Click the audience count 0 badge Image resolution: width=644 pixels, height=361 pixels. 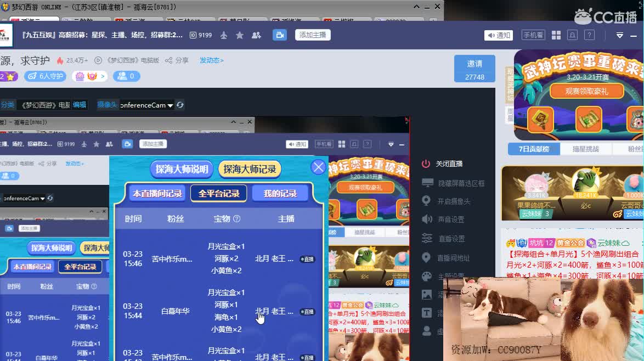point(127,76)
